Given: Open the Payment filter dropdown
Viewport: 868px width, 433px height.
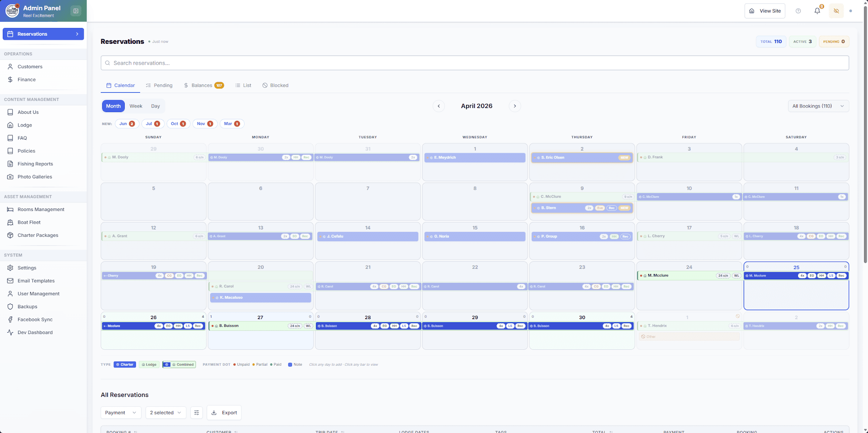Looking at the screenshot, I should 121,413.
